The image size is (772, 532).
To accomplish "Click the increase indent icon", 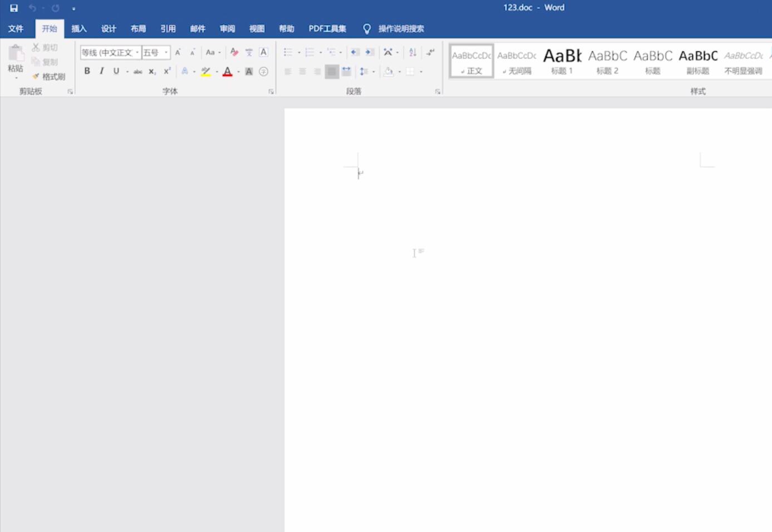I will (x=370, y=52).
